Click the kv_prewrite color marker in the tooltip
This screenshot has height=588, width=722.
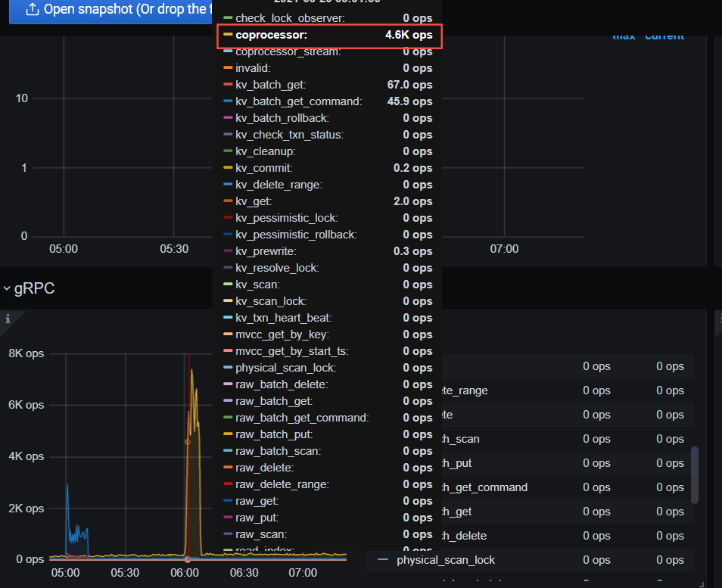[x=229, y=251]
